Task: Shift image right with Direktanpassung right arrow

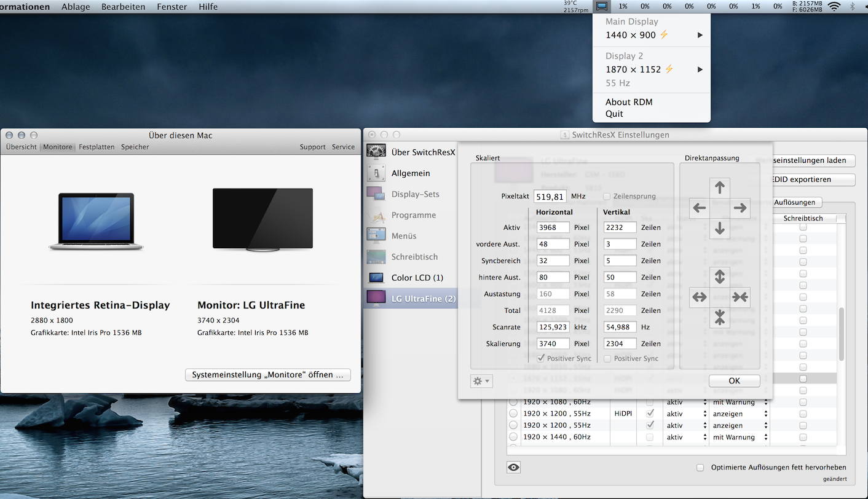Action: [740, 208]
